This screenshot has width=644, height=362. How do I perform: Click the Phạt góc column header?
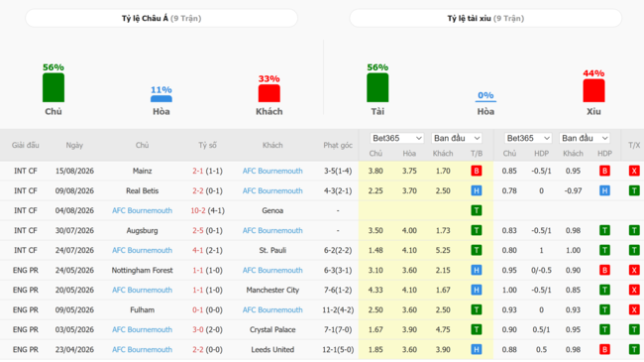pos(338,145)
